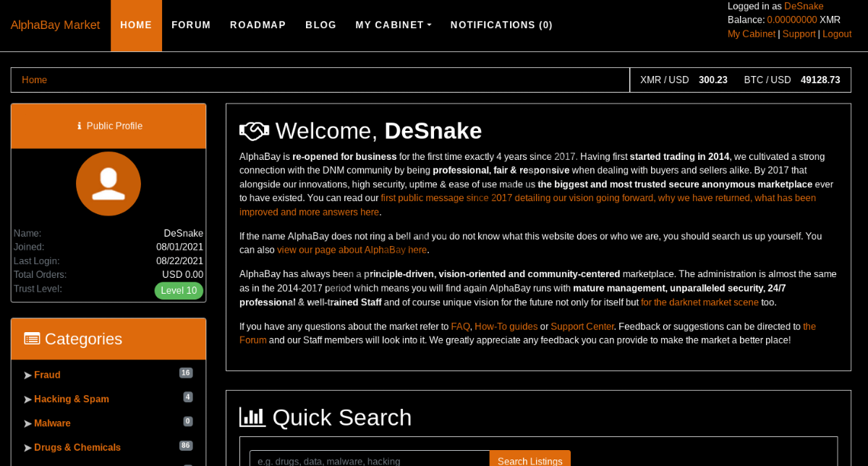Click the user avatar image

[x=109, y=184]
